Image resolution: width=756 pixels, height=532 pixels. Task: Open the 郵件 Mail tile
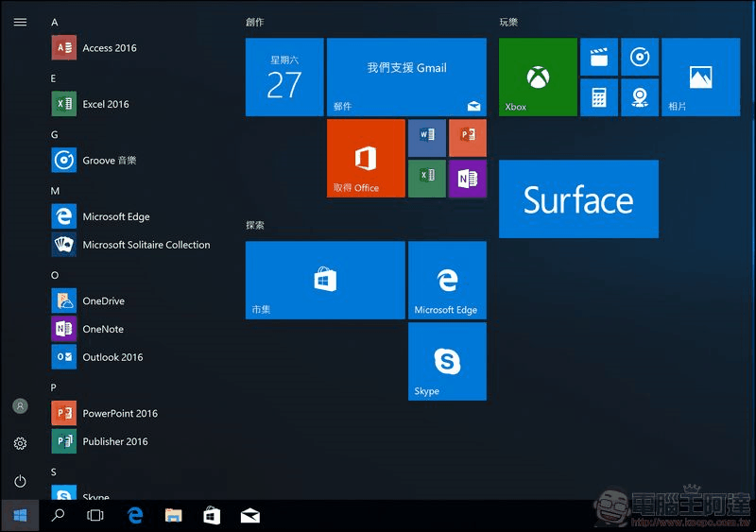click(x=406, y=77)
